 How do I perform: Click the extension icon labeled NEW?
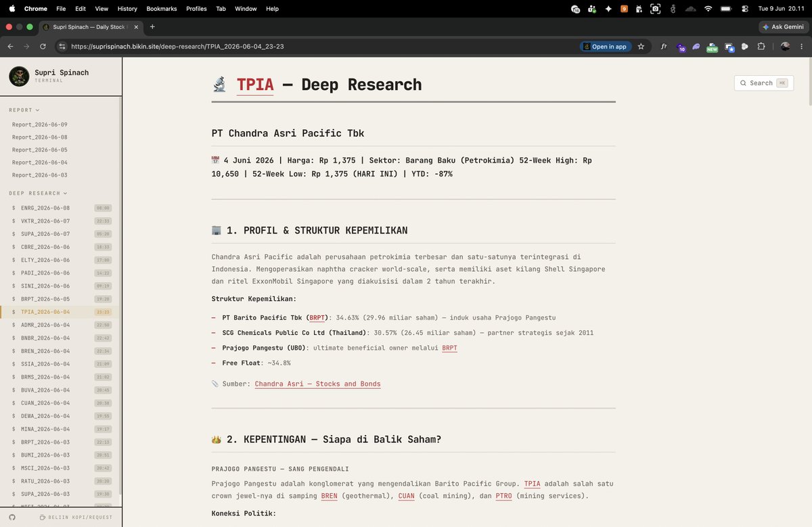712,47
